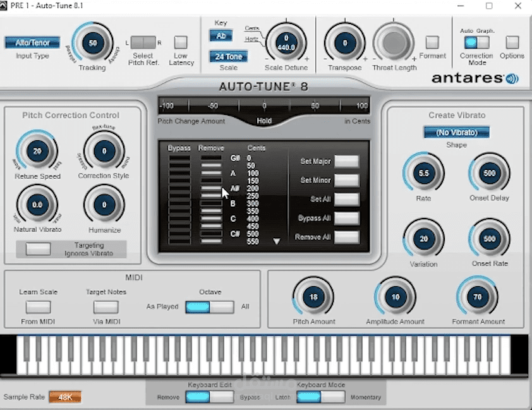Click the Formant Amount knob at 70

[x=478, y=297]
